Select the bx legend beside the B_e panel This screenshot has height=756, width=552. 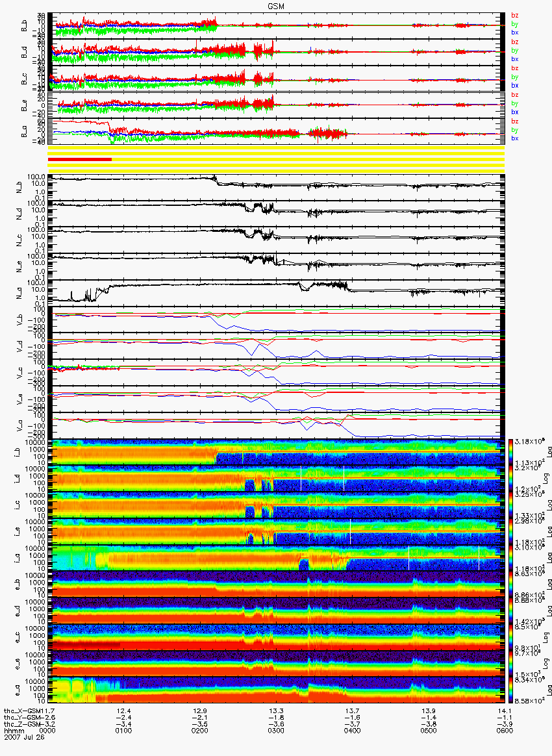[x=514, y=112]
